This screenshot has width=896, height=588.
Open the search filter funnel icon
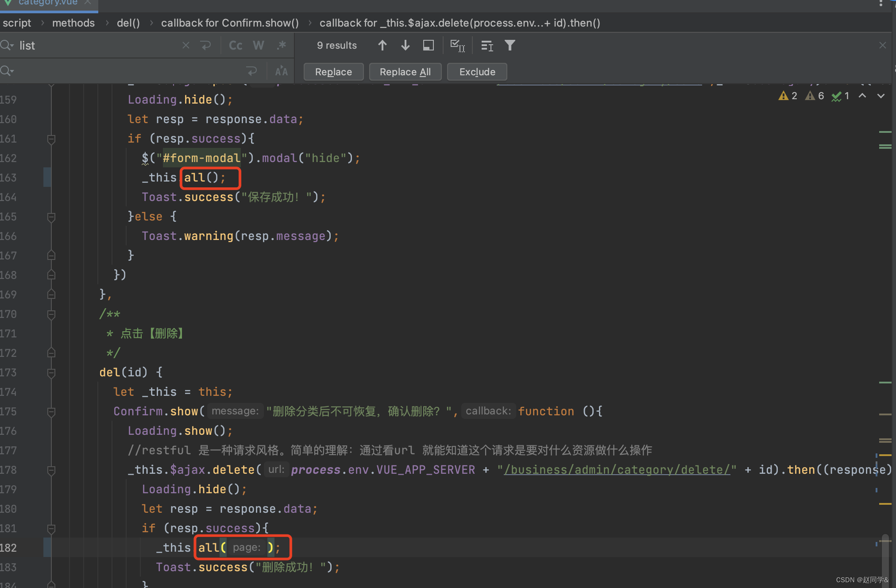click(x=510, y=45)
